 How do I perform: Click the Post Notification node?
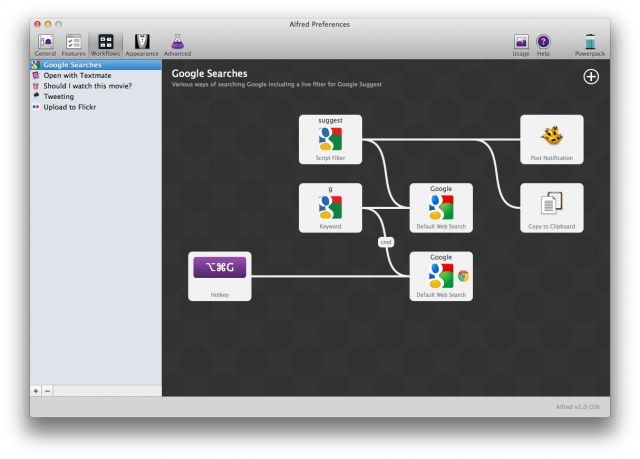551,139
